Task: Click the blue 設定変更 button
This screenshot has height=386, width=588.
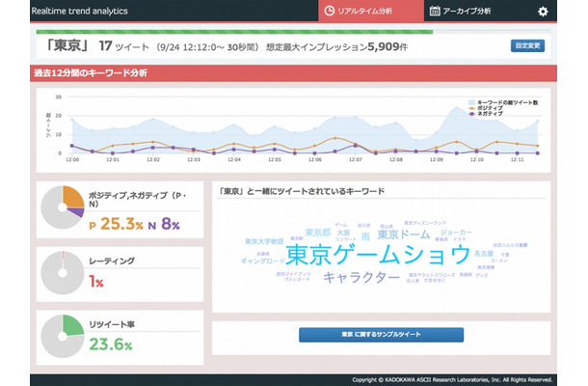Action: tap(527, 45)
